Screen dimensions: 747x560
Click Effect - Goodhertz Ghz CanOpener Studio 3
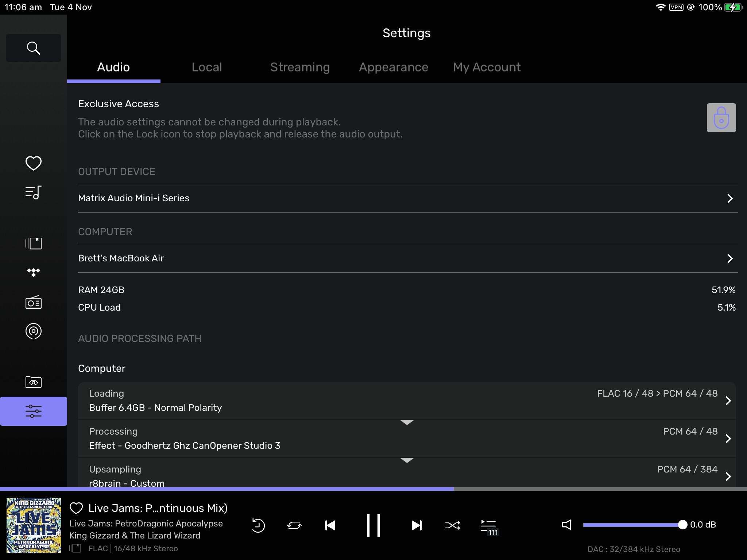[185, 446]
